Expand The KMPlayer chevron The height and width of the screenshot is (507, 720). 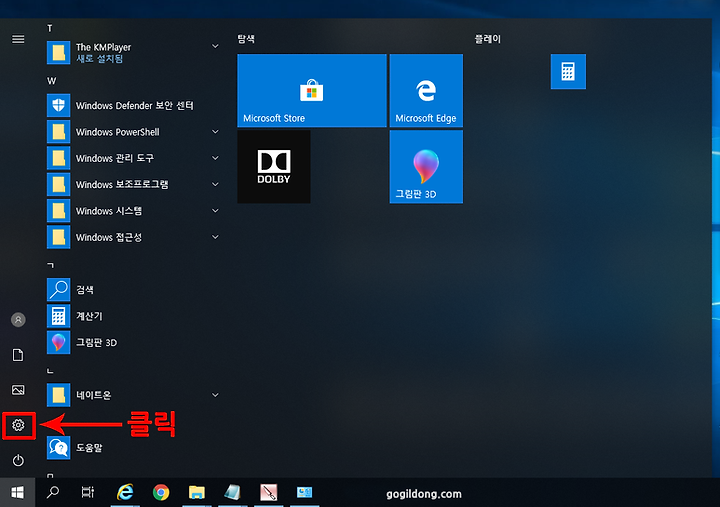215,46
